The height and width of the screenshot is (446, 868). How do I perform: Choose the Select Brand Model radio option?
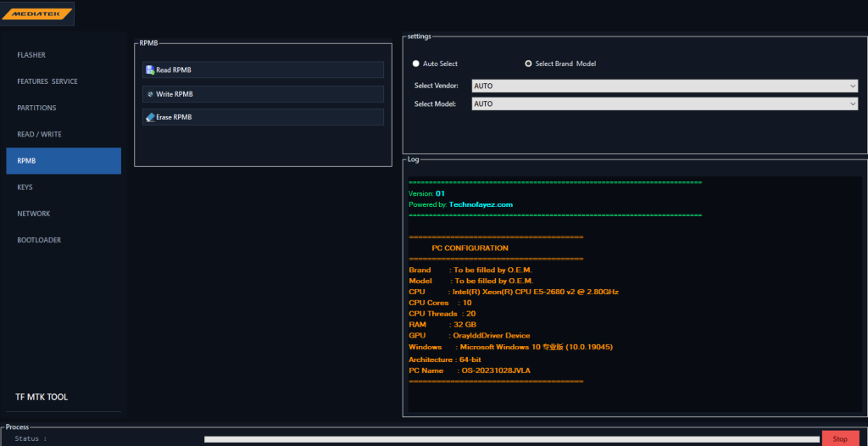pyautogui.click(x=528, y=64)
